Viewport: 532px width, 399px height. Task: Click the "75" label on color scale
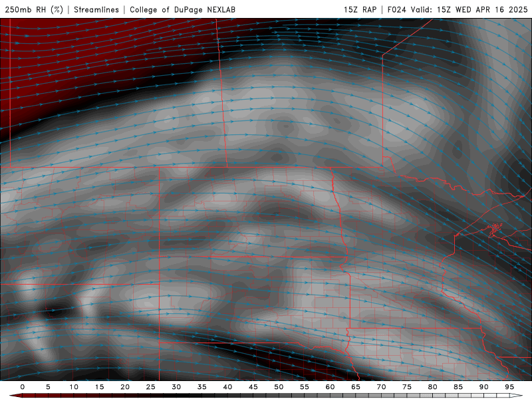click(407, 387)
